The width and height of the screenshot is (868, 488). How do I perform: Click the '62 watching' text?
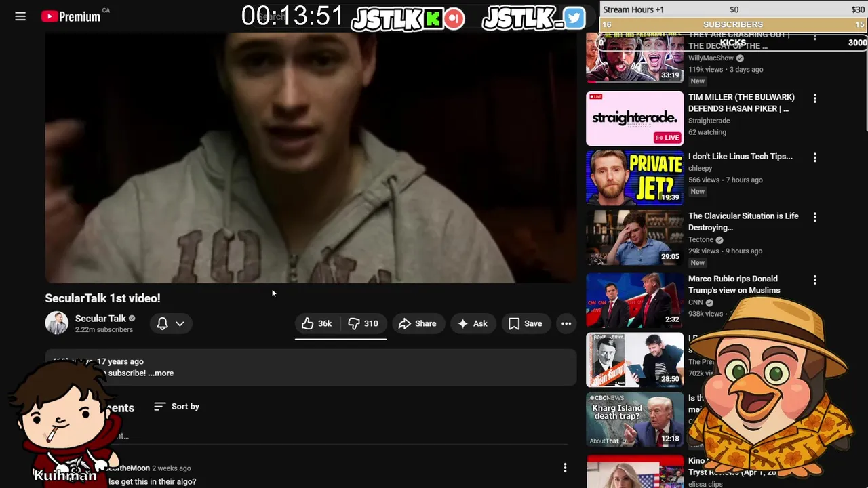pos(707,133)
